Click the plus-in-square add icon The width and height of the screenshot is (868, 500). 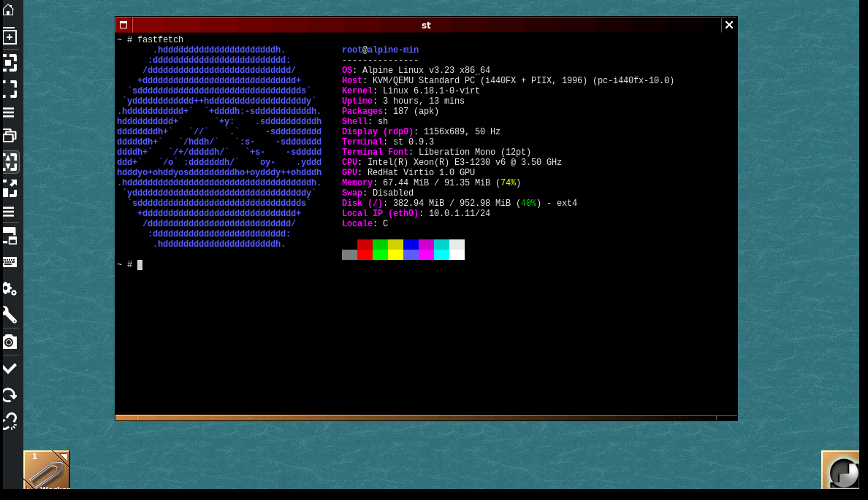point(9,37)
